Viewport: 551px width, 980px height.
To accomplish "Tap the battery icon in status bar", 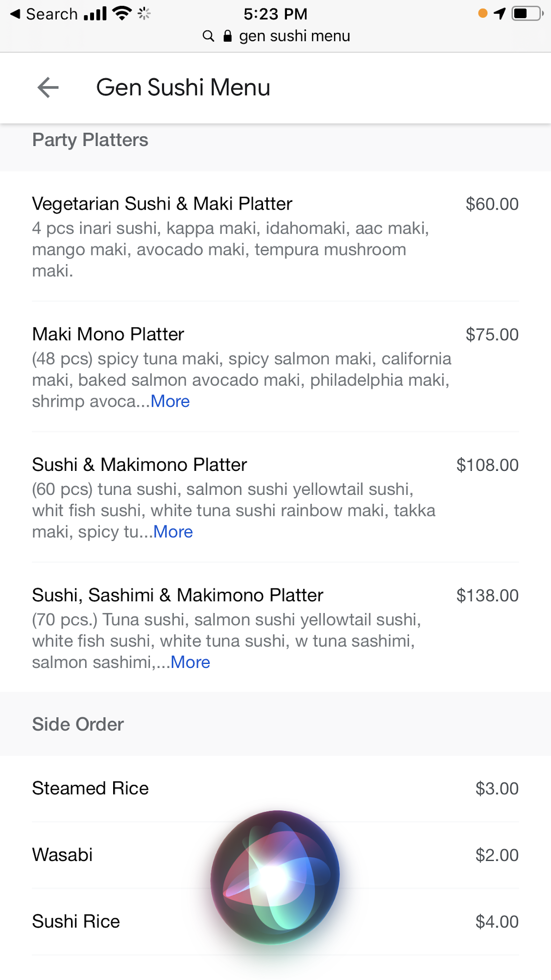I will point(527,14).
